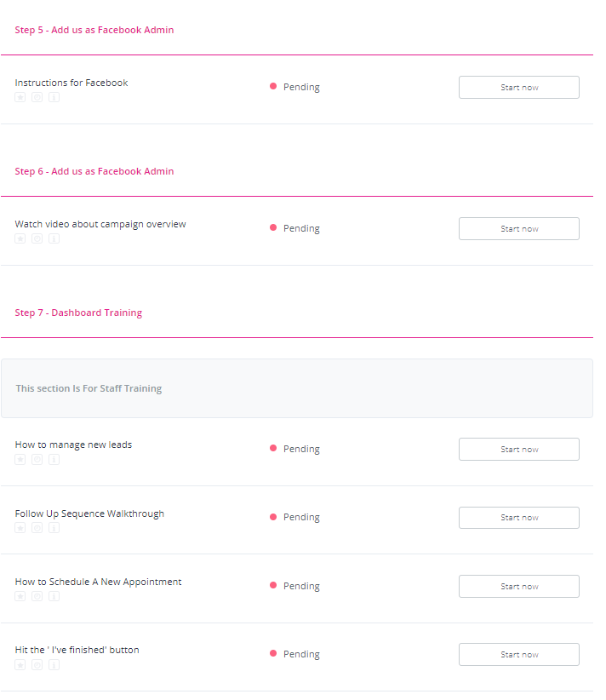Select the star icon for How to Schedule A New Appointment
Viewport: 606px width, 700px height.
20,596
